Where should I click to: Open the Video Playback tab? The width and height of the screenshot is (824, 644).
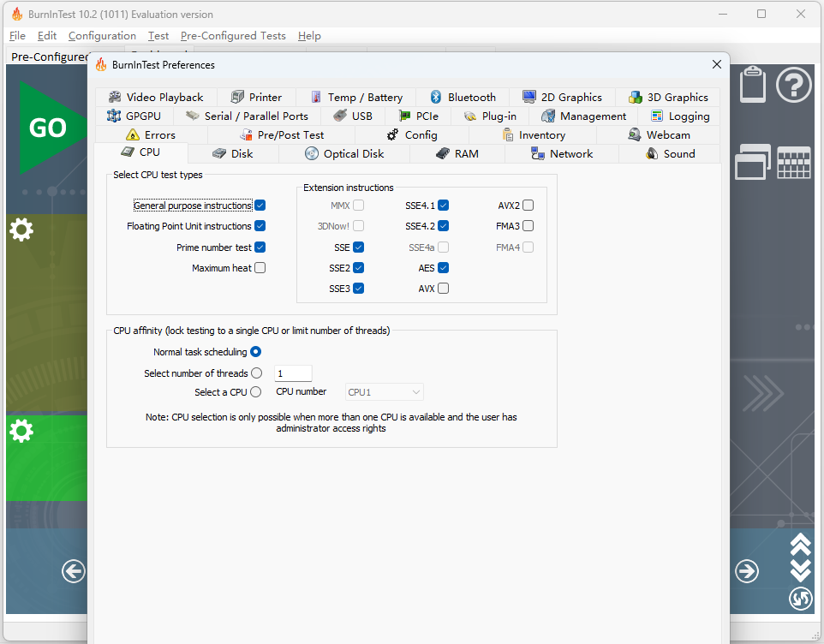pyautogui.click(x=156, y=97)
